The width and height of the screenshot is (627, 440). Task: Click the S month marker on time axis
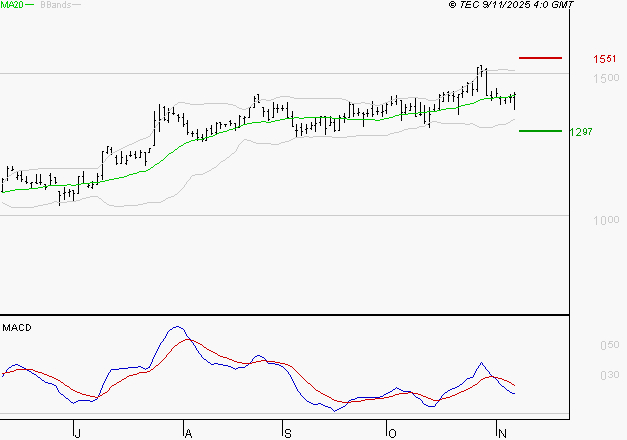point(288,433)
